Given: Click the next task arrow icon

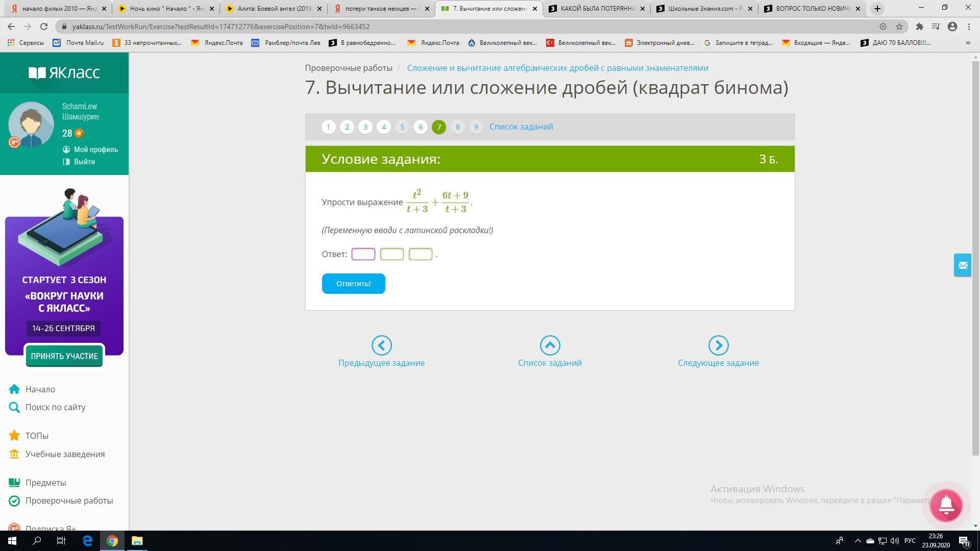Looking at the screenshot, I should 718,345.
